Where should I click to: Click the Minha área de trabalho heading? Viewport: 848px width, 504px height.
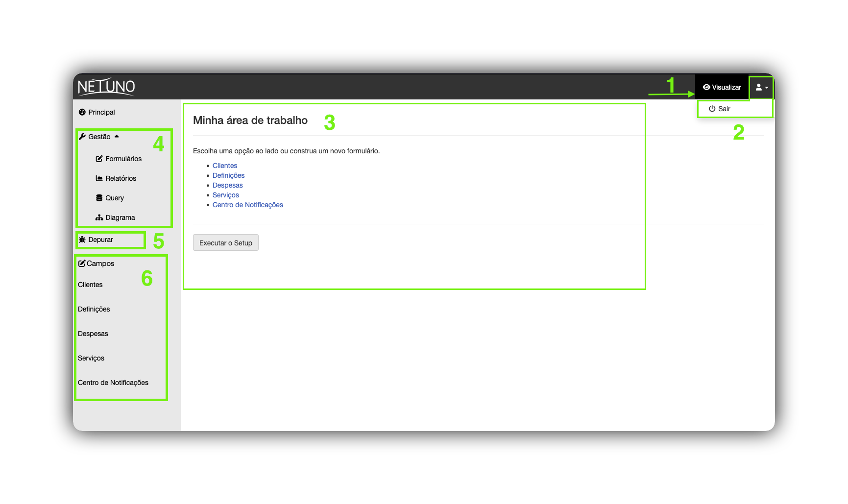click(x=250, y=120)
